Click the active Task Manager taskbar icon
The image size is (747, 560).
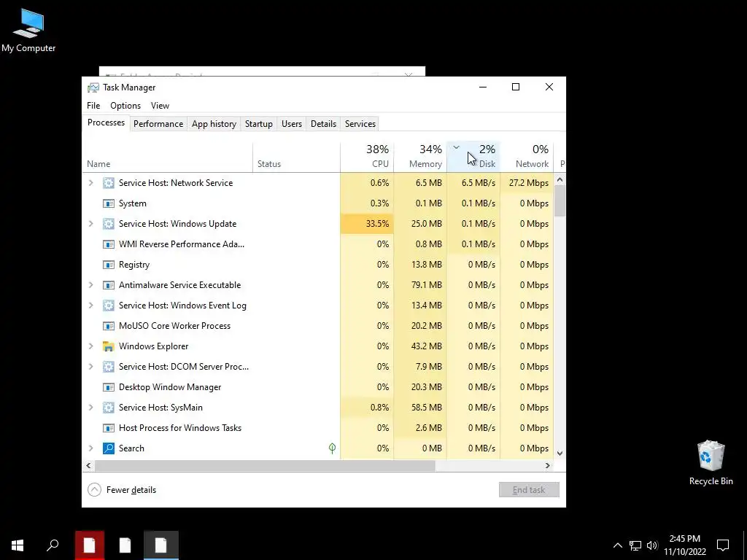tap(161, 545)
